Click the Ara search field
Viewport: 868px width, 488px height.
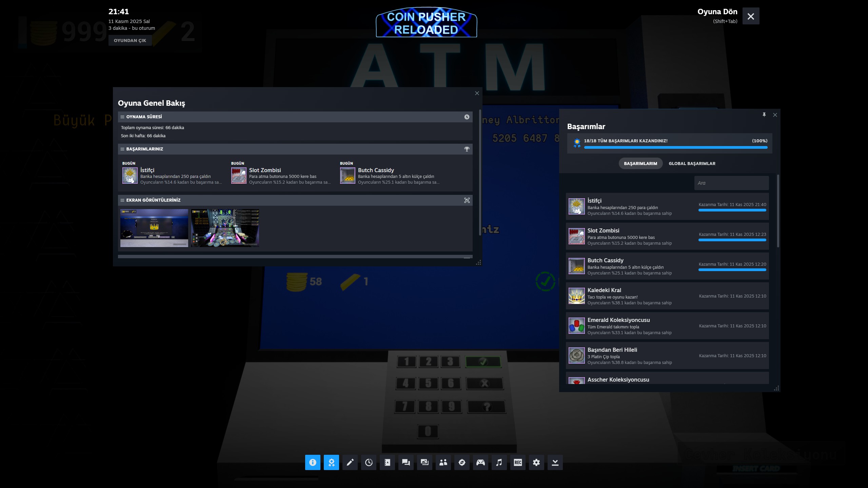731,183
